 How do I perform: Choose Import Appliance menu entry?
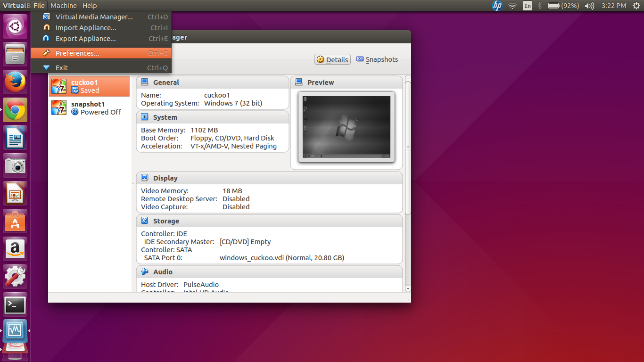pyautogui.click(x=101, y=28)
